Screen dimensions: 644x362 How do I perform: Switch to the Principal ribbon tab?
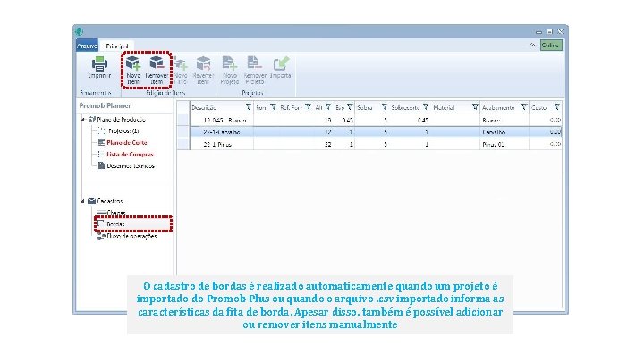pos(116,46)
